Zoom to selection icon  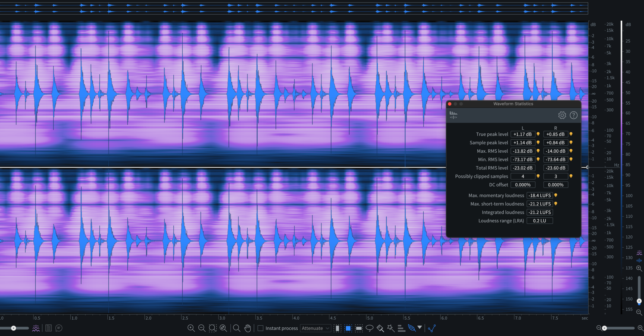213,328
